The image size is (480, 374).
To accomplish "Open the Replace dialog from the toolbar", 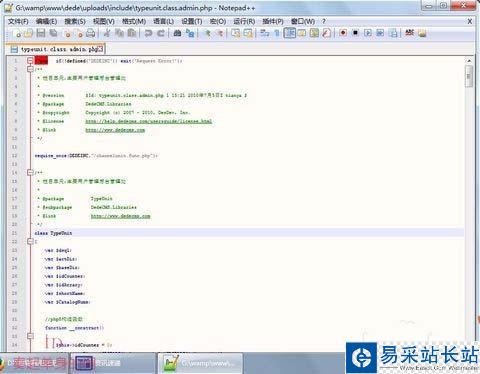I will pos(190,33).
